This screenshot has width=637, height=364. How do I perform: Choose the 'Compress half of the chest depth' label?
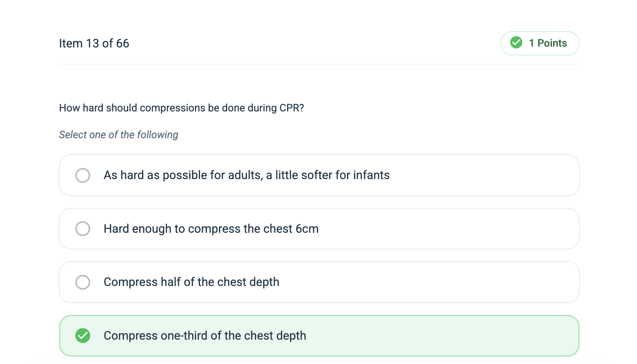[191, 282]
